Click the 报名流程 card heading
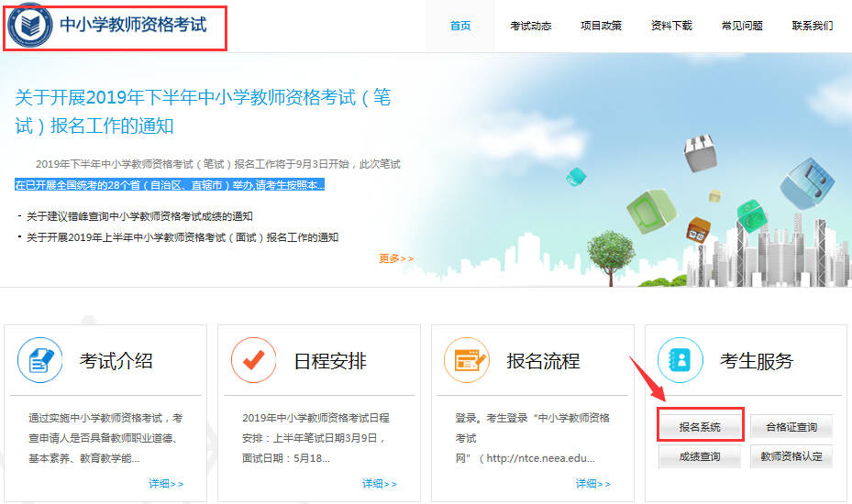This screenshot has height=504, width=852. (x=543, y=361)
